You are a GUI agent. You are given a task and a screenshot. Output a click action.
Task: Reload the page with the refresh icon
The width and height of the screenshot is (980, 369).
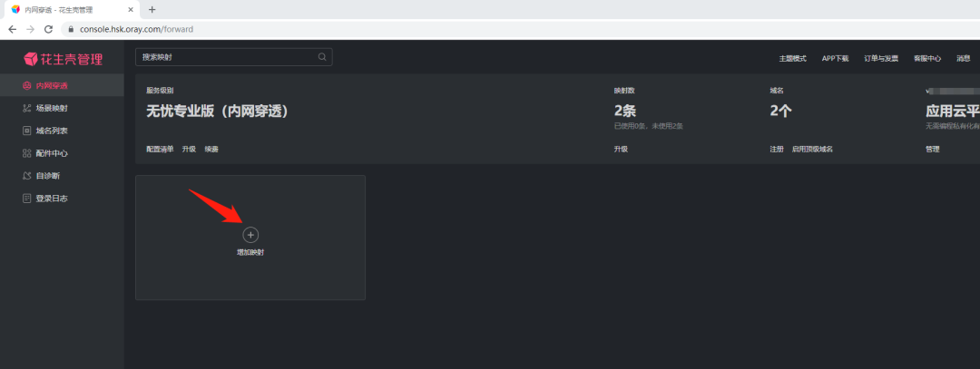tap(48, 29)
